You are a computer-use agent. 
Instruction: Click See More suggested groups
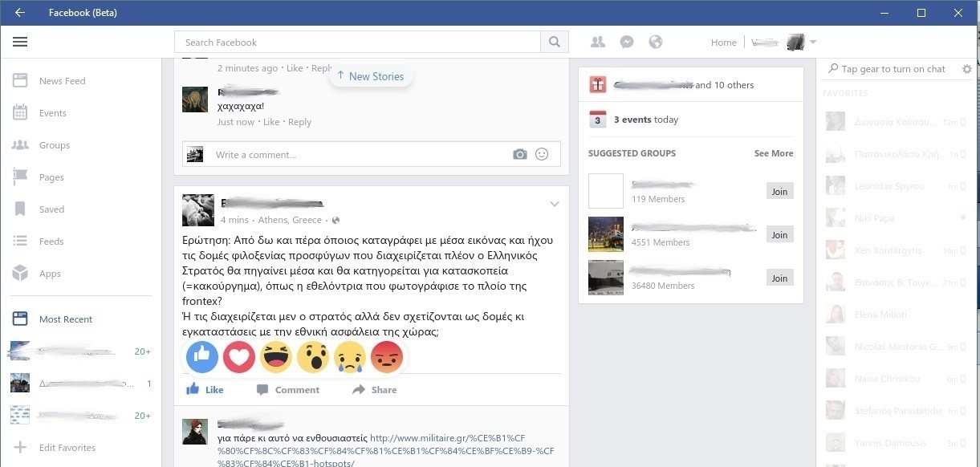pos(774,153)
